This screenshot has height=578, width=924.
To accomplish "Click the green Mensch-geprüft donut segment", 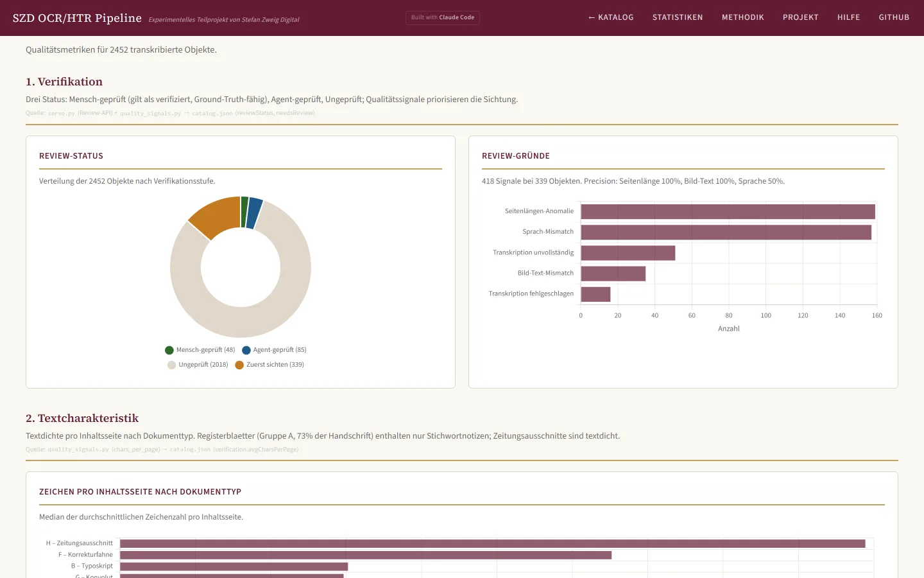I will click(x=244, y=212).
